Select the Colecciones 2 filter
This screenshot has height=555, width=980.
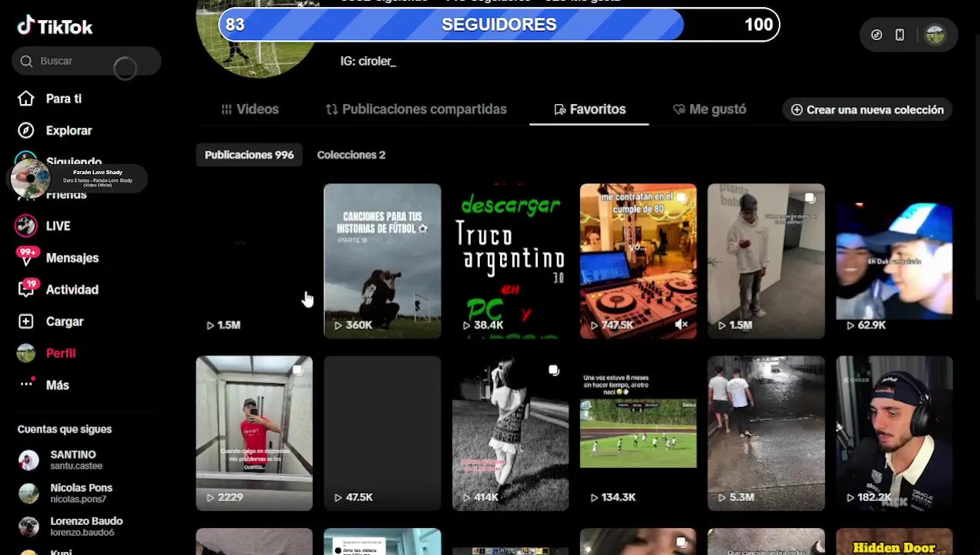click(x=351, y=155)
